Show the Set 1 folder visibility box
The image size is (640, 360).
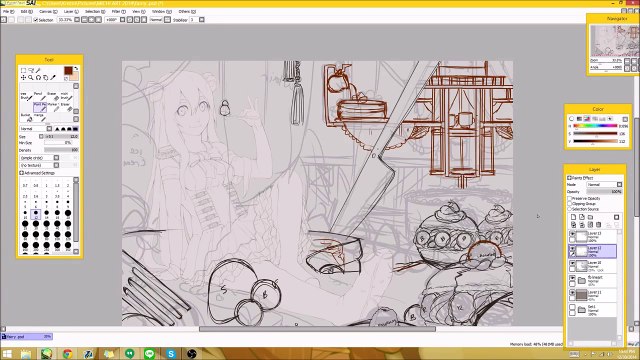point(572,307)
